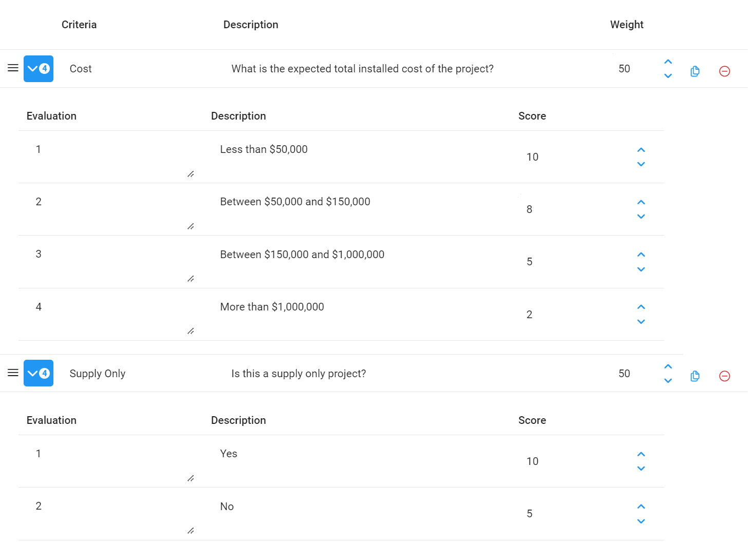Image resolution: width=756 pixels, height=545 pixels.
Task: Decrease score for More than $1,000,000
Action: [x=641, y=322]
